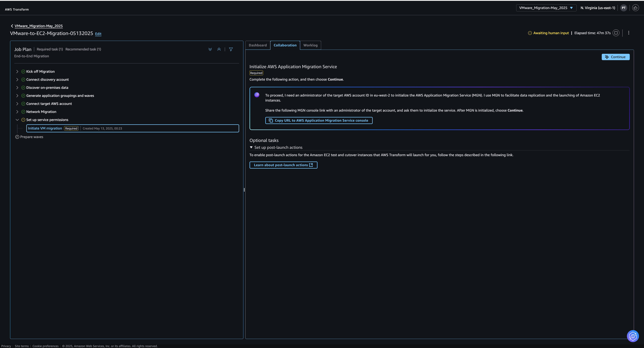Open the Job Plan filter funnel icon

pos(231,49)
